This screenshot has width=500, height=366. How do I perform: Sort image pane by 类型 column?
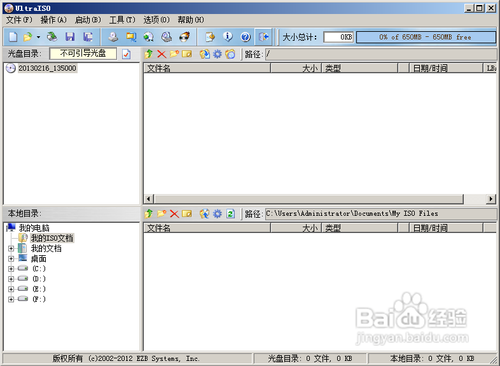[360, 68]
